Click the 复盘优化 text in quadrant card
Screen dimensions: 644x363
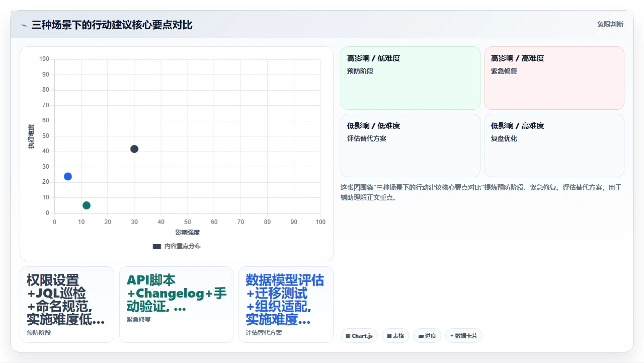point(504,138)
